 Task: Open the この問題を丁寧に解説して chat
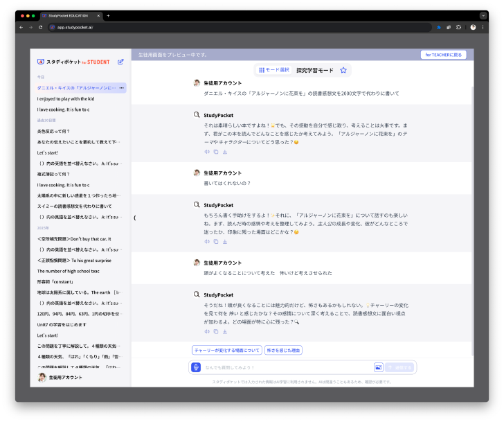pos(79,346)
